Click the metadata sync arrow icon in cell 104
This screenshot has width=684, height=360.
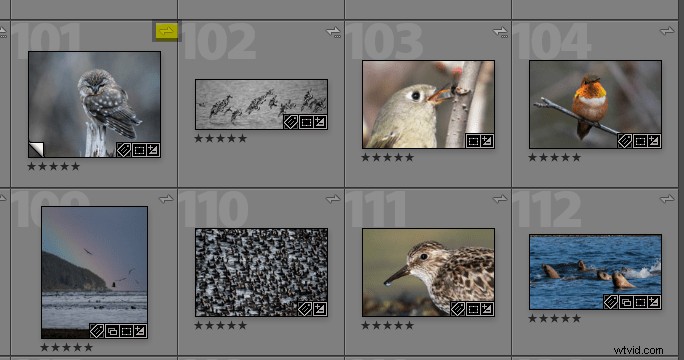pos(667,31)
